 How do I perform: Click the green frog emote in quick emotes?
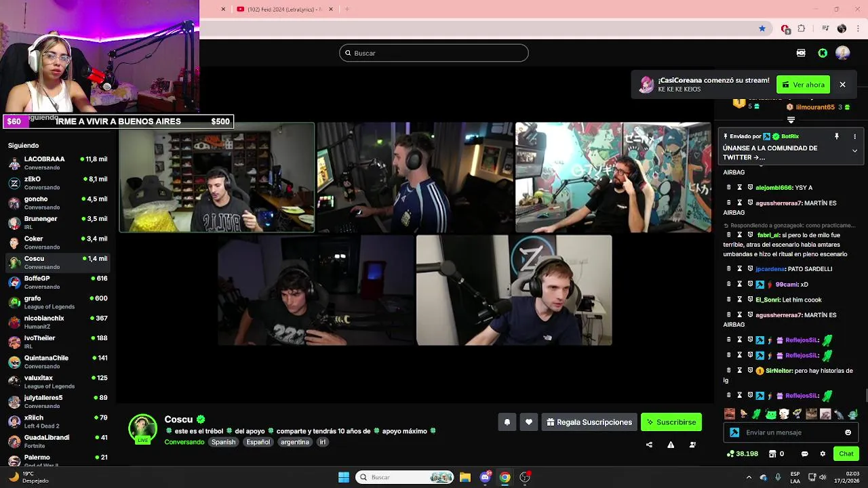point(770,413)
